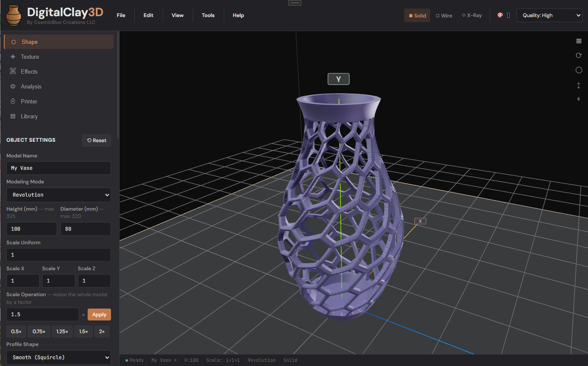This screenshot has height=366, width=588.
Task: Click the Diameter (mm) input
Action: tap(86, 229)
